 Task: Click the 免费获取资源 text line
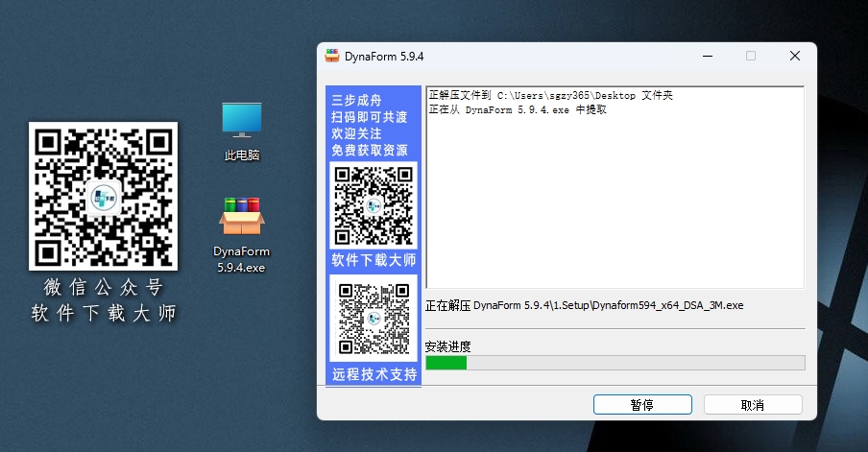tap(370, 150)
